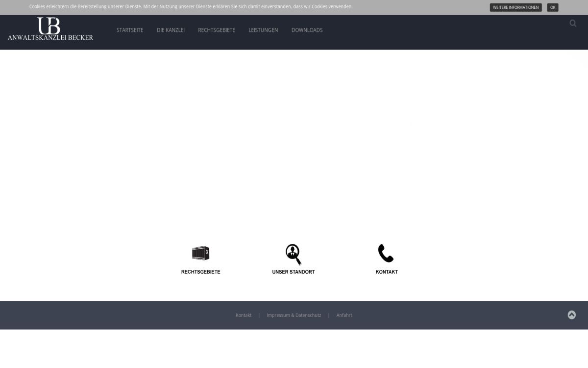Screen dimensions: 588x368
Task: Visit the Anfahrt footer link
Action: click(x=344, y=315)
